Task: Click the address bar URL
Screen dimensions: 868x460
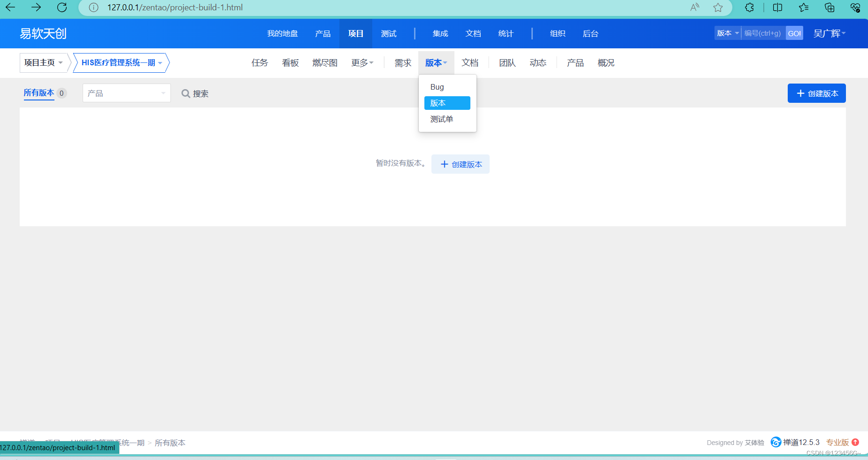Action: [x=175, y=8]
